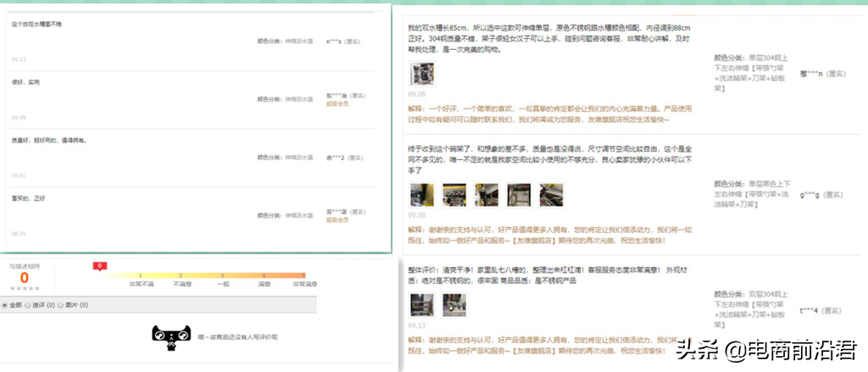This screenshot has width=868, height=372.
Task: Click reviewer name n***s (匿名)
Action: (x=346, y=42)
